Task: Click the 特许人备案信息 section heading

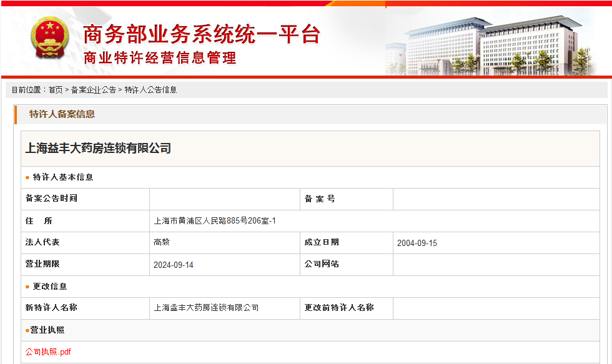Action: (x=62, y=114)
